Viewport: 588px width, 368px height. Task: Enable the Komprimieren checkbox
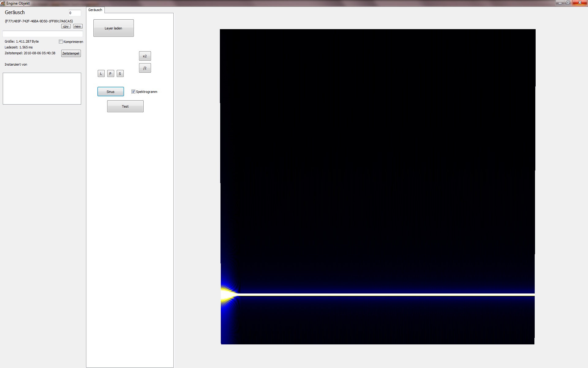pos(61,42)
